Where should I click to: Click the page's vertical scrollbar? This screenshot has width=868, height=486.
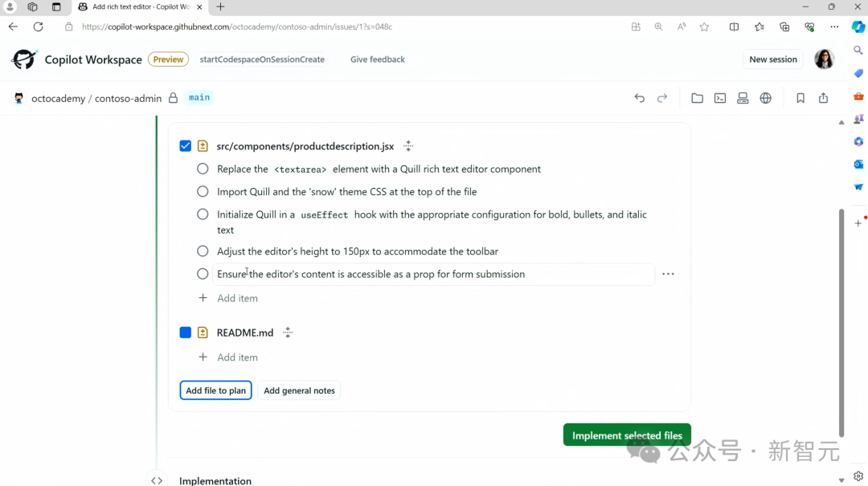(x=841, y=321)
